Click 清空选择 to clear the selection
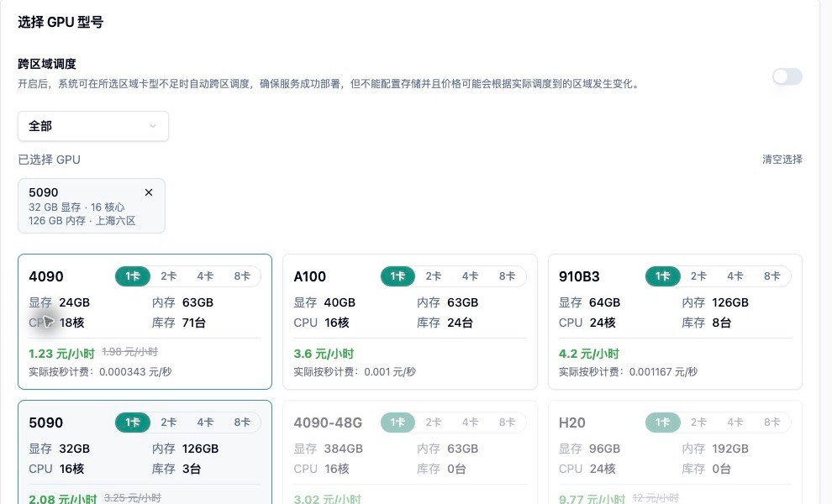The image size is (832, 504). tap(782, 159)
